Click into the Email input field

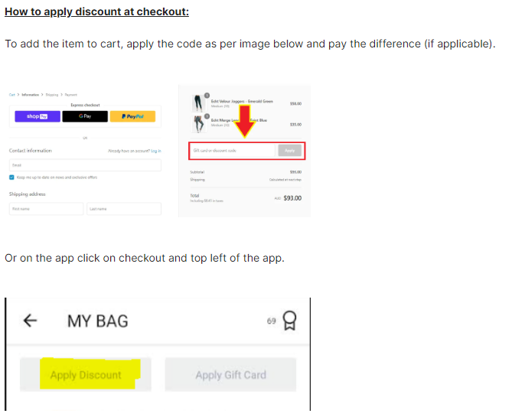click(x=85, y=165)
